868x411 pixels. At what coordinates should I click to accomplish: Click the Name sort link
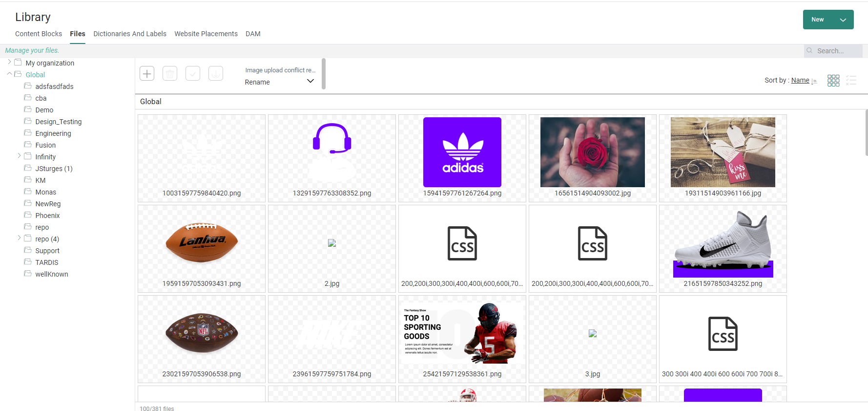[800, 80]
